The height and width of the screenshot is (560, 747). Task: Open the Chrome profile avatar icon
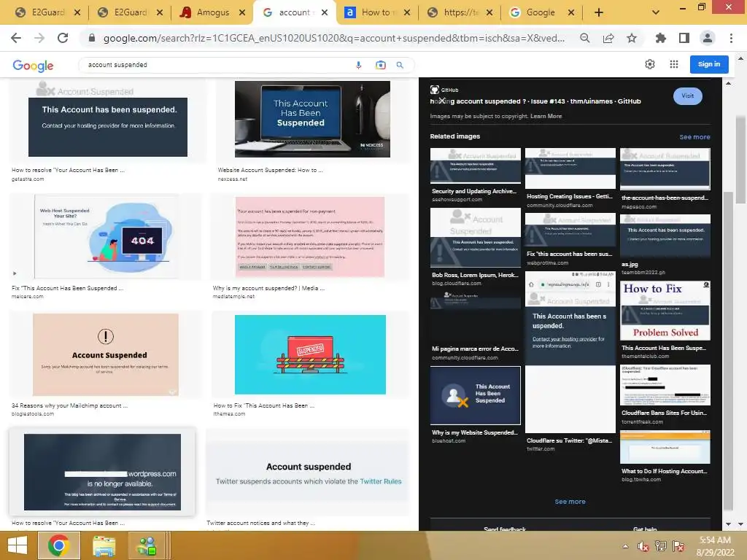tap(708, 38)
